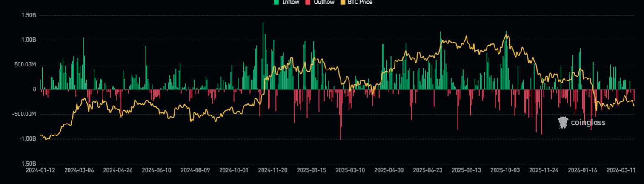Toggle the Inflow series in the legend
Screen dimensions: 644x184
point(291,2)
